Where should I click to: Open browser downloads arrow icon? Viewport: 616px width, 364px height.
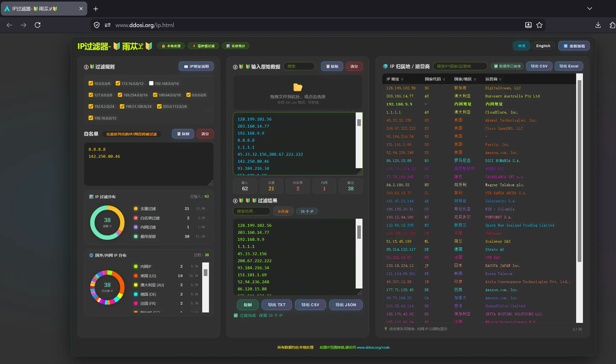coord(598,25)
